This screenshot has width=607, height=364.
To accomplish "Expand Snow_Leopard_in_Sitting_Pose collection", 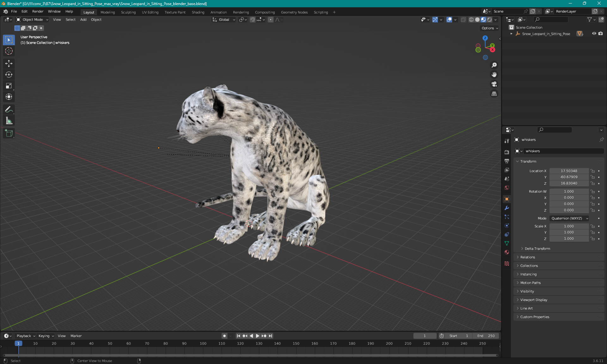I will coord(511,34).
